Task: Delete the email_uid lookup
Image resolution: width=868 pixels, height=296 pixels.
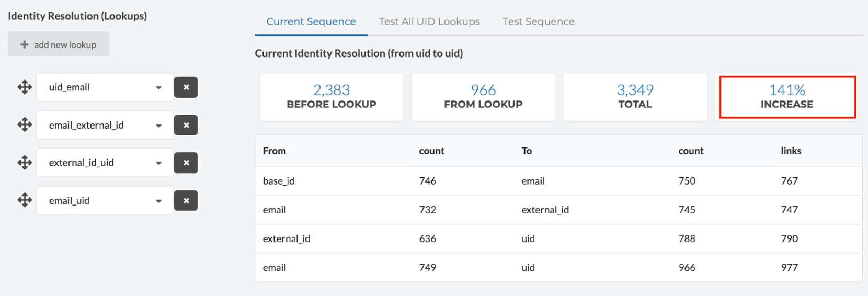Action: 186,200
